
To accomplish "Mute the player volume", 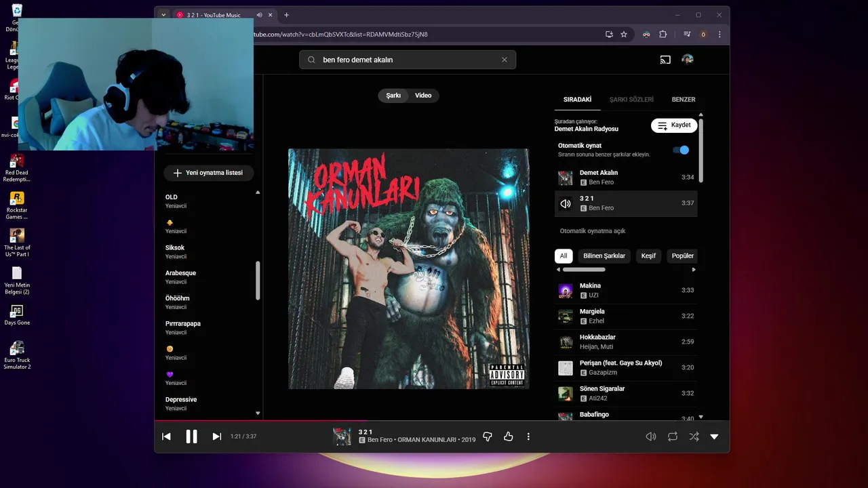I will coord(651,436).
